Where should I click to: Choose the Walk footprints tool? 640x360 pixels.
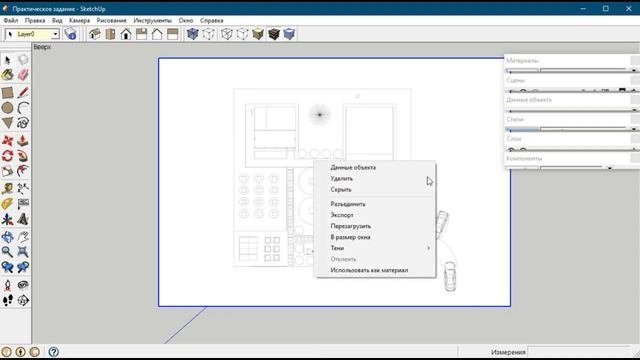(x=7, y=300)
